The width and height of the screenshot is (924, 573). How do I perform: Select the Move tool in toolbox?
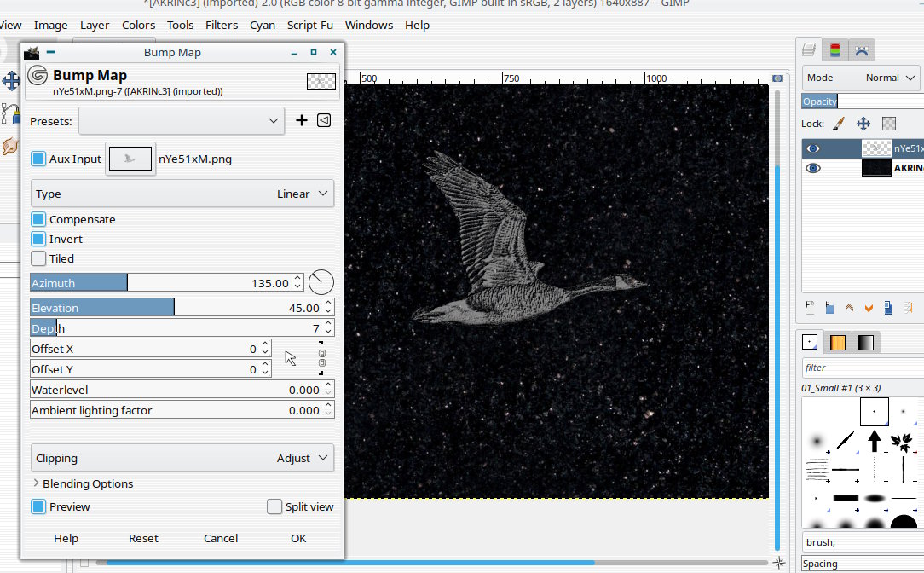pos(11,81)
